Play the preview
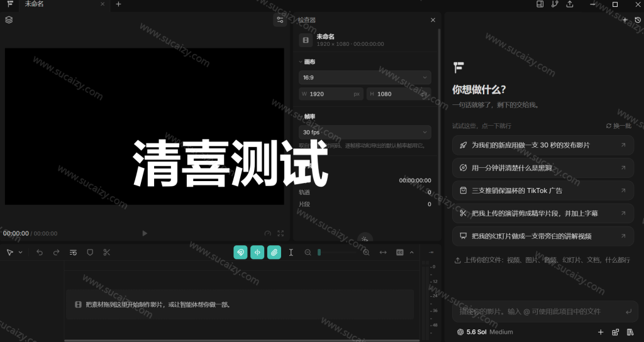Image resolution: width=644 pixels, height=342 pixels. pos(145,233)
